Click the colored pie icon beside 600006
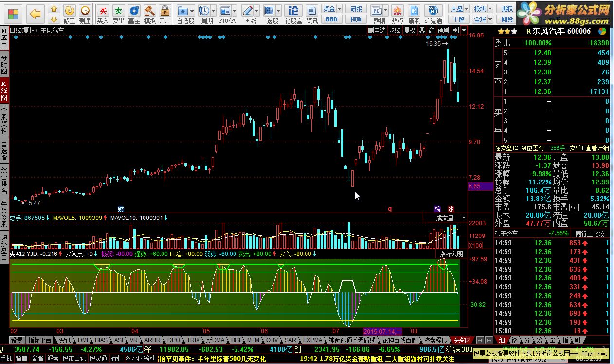614x364 pixels. click(x=602, y=31)
